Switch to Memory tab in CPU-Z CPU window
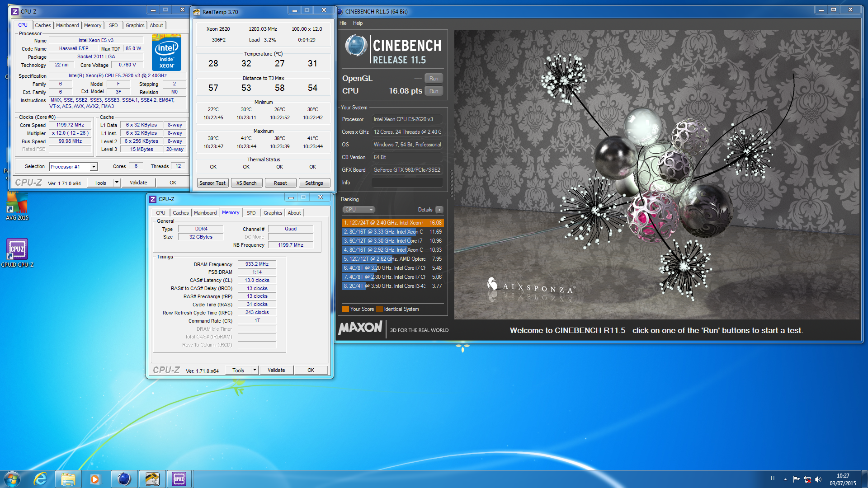The height and width of the screenshot is (488, 868). (93, 25)
